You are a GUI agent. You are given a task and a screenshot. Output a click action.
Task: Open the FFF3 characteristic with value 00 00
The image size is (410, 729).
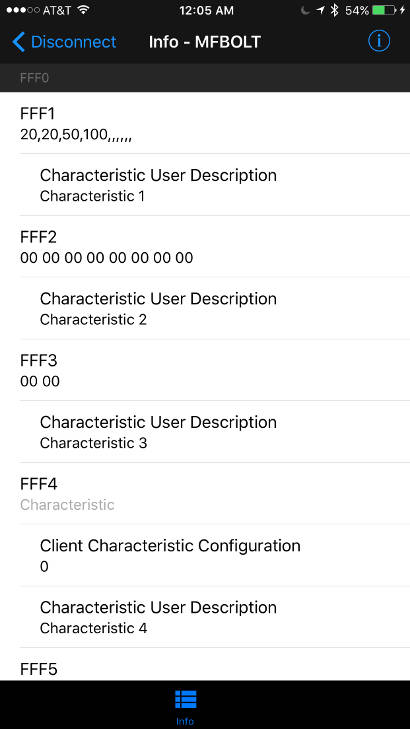[x=205, y=370]
